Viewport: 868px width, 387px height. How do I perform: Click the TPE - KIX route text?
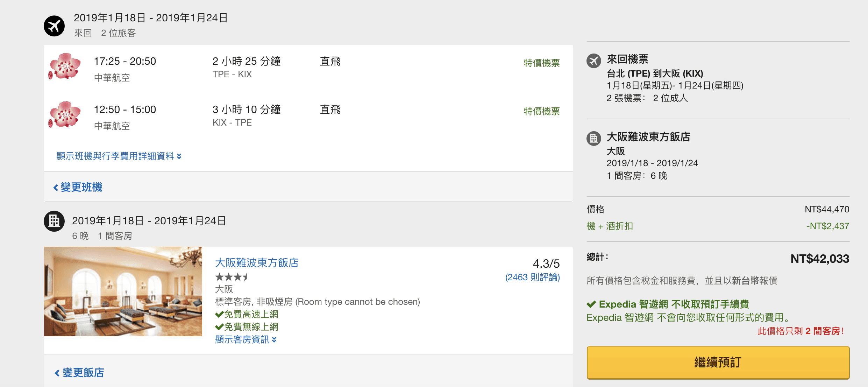coord(232,74)
